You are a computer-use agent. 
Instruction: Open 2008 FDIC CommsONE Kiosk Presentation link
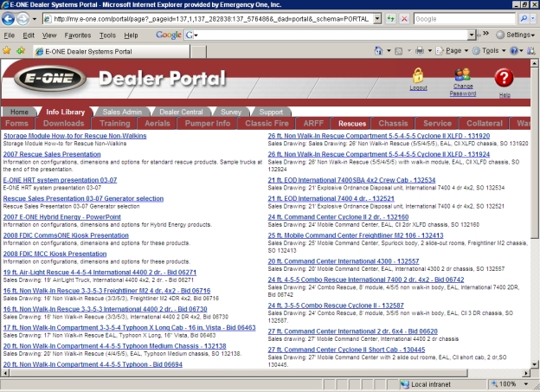pos(66,235)
